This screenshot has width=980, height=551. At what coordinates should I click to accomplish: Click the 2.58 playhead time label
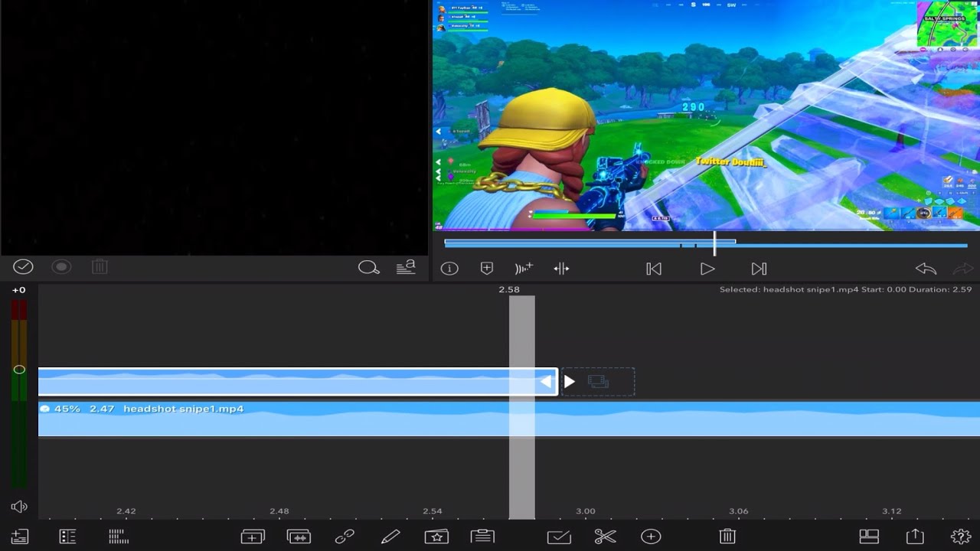509,289
